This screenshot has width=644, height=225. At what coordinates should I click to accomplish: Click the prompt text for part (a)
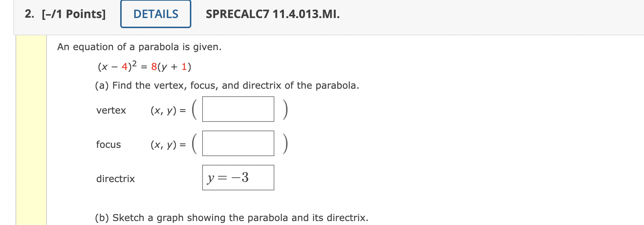[227, 85]
